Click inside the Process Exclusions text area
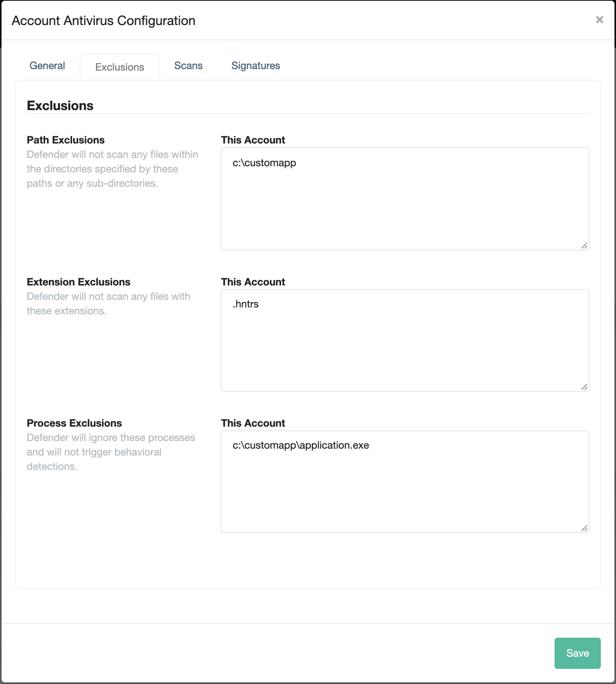Screen dimensions: 616x684 [x=405, y=482]
